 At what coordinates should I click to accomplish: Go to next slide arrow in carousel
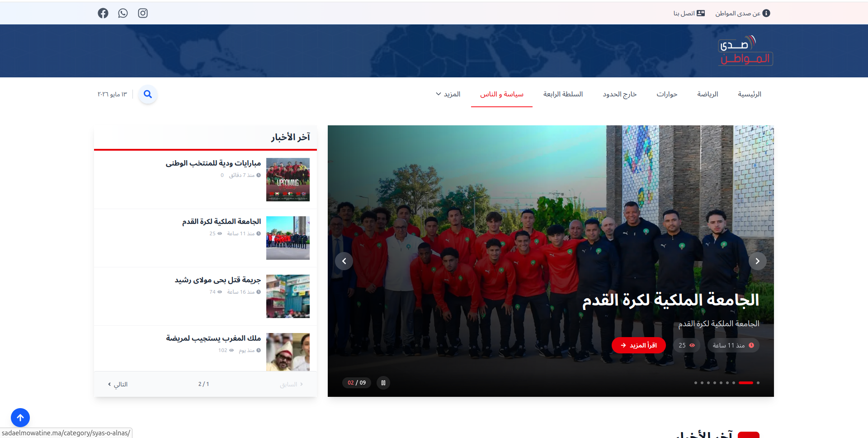pos(757,261)
